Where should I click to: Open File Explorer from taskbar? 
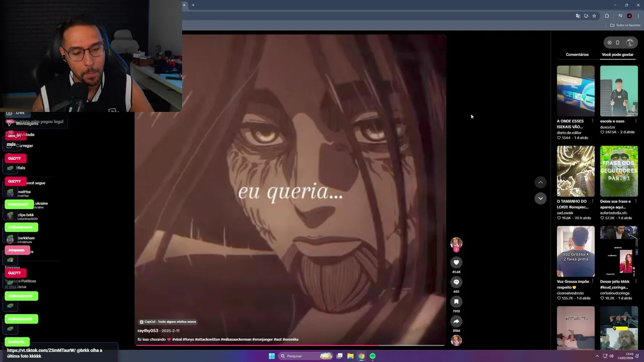[350, 356]
